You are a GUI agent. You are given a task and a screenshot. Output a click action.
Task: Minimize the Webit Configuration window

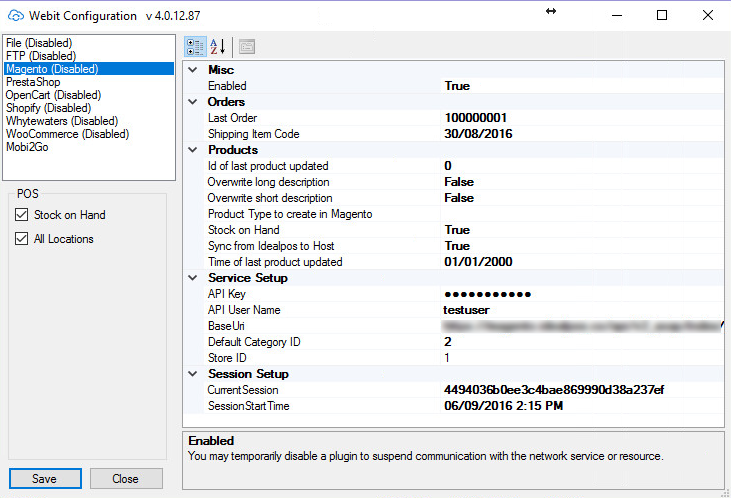617,15
